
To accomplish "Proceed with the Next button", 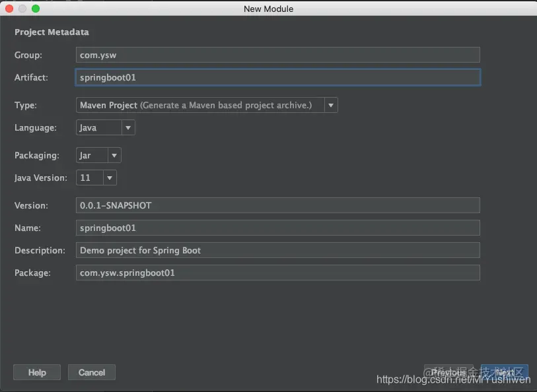I will tap(505, 372).
